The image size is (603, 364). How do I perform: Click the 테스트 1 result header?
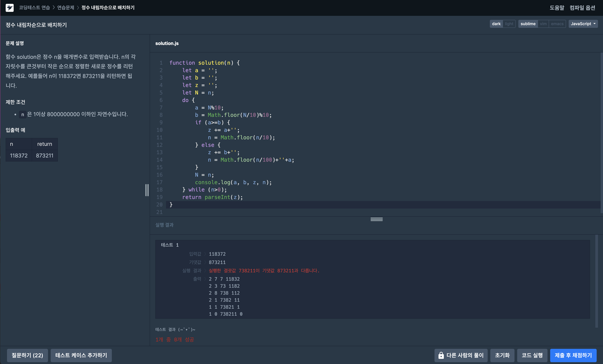click(x=170, y=245)
